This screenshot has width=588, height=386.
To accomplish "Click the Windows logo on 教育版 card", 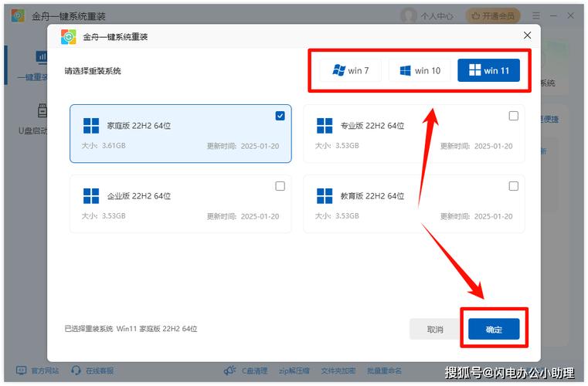I will point(325,196).
